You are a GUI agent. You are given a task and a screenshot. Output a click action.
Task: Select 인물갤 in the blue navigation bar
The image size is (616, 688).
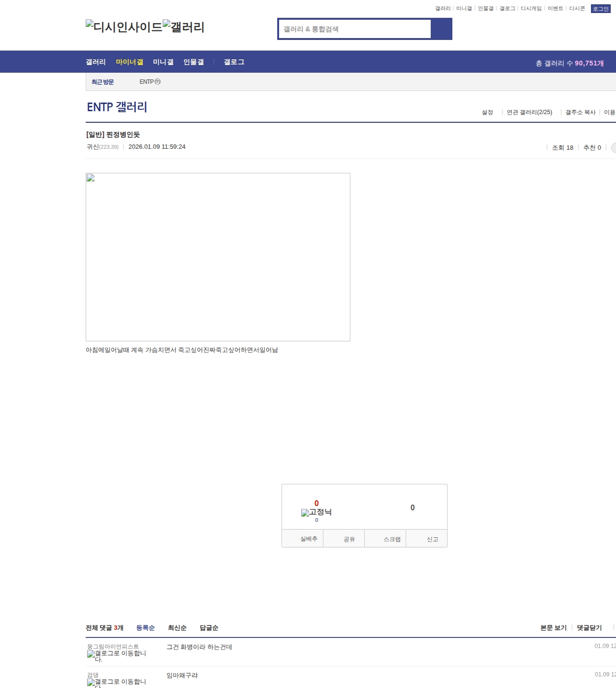193,62
